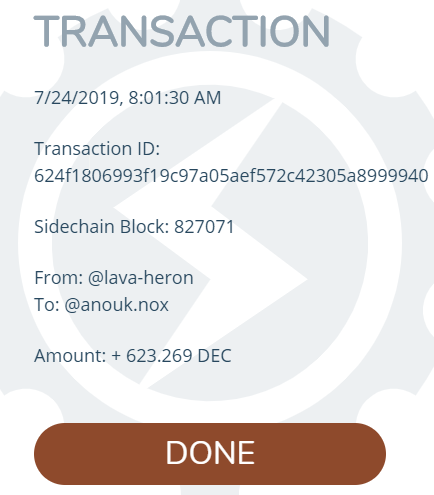
Task: Click the 'Transaction ID:' label
Action: (x=97, y=149)
